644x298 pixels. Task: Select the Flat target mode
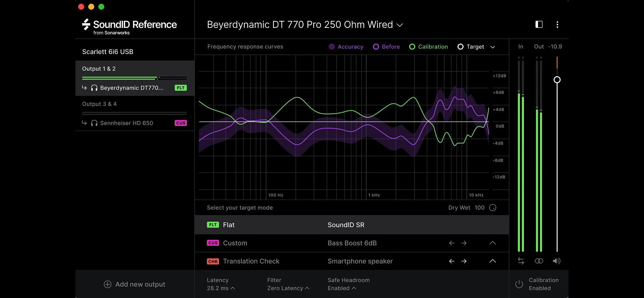(x=352, y=225)
